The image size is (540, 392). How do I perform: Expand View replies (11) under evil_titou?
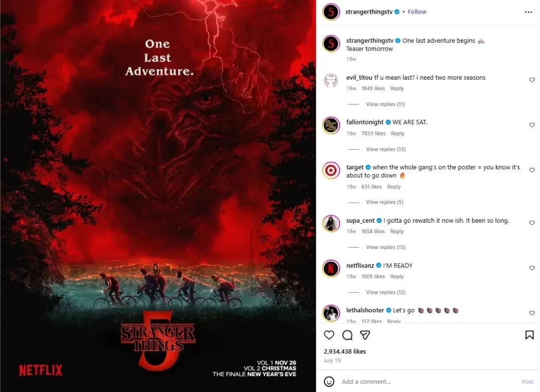click(x=385, y=104)
